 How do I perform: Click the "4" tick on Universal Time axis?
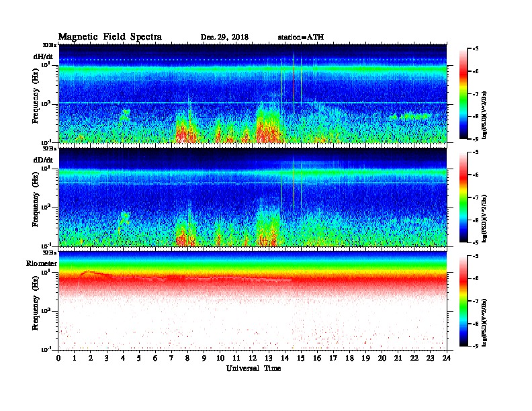coord(123,359)
